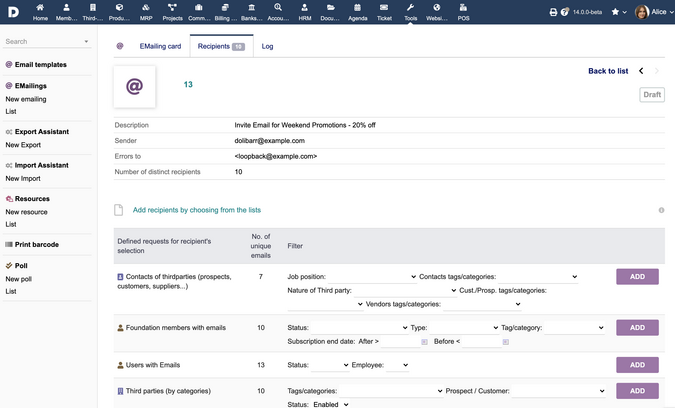The height and width of the screenshot is (408, 675).
Task: Open the bookmarks star menu
Action: tap(619, 12)
